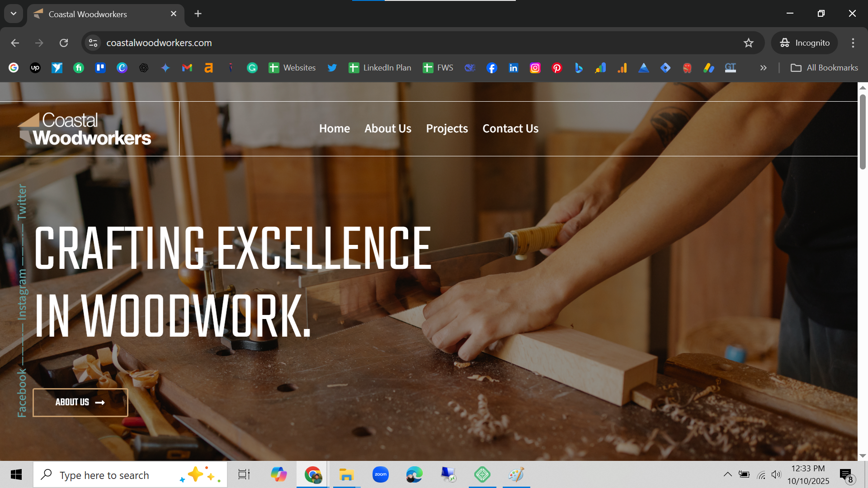Open the Gmail bookmark icon
Screen dimensions: 868x488
(187, 68)
